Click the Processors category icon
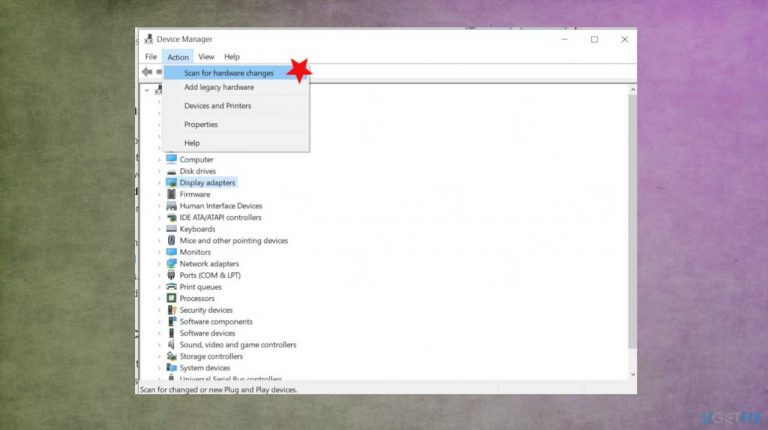 [x=171, y=298]
